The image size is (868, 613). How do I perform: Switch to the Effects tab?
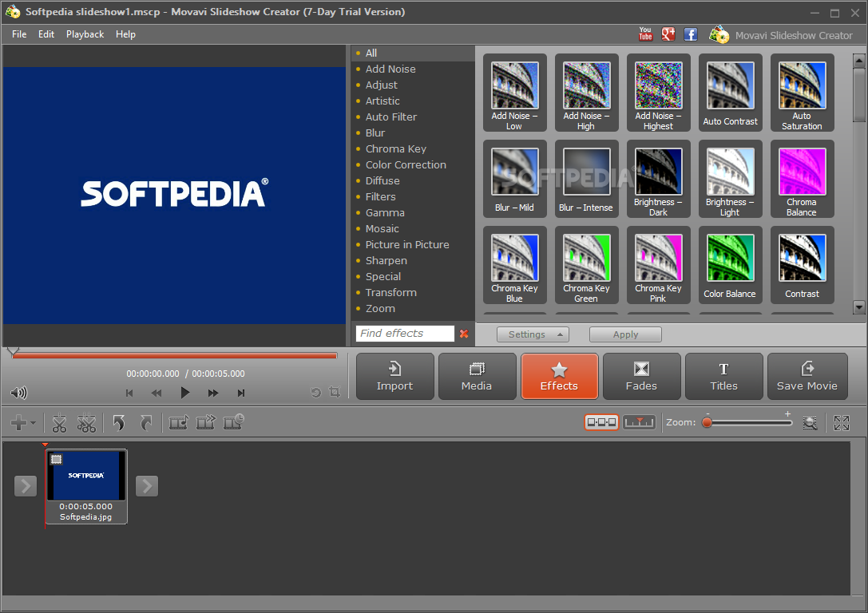(559, 377)
